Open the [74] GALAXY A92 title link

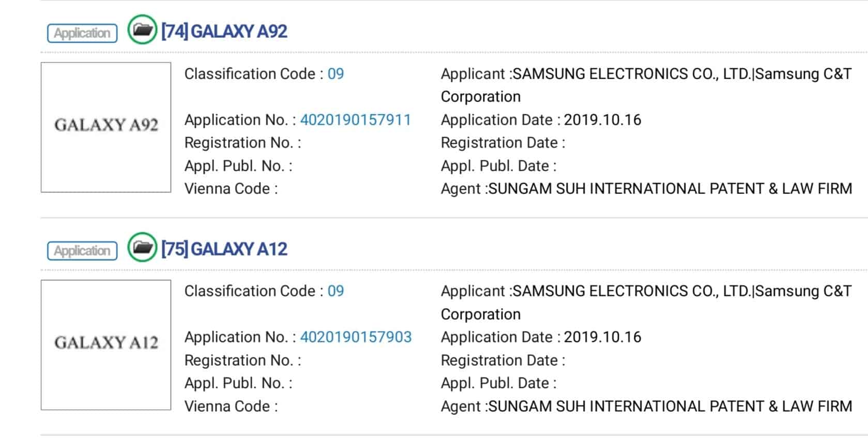click(224, 32)
